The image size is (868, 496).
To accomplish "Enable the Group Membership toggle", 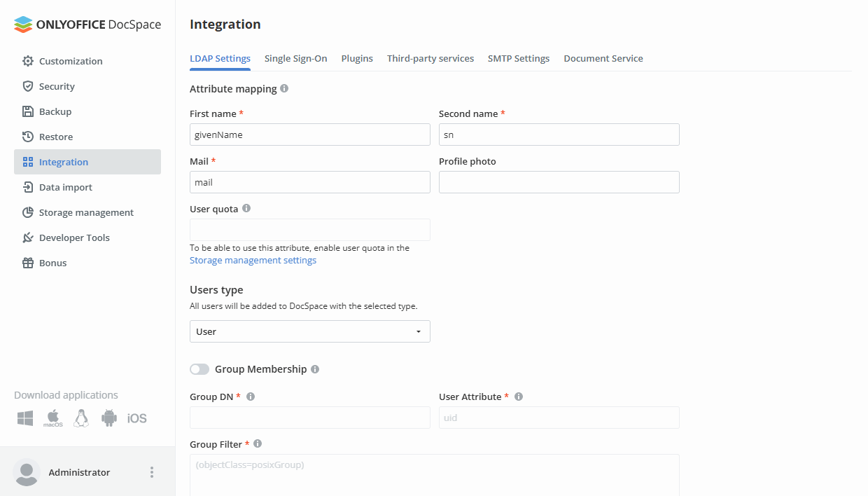I will 199,368.
